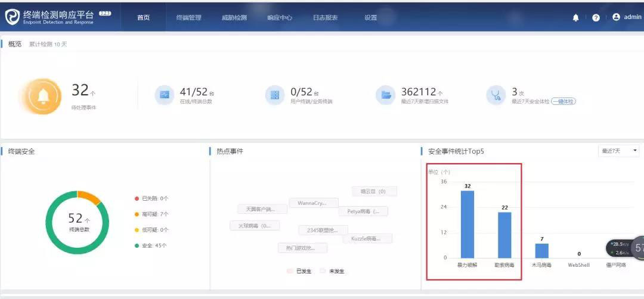This screenshot has width=644, height=299.
Task: Expand the 日志报表 navigation menu
Action: click(325, 17)
